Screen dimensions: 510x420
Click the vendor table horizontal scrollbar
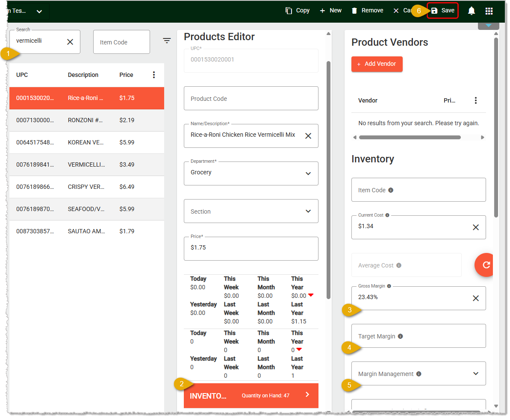410,138
